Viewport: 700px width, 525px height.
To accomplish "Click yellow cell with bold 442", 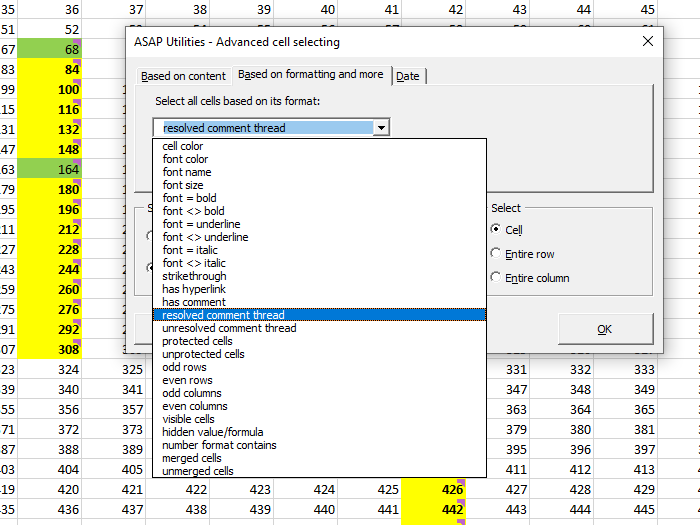I will [x=433, y=509].
